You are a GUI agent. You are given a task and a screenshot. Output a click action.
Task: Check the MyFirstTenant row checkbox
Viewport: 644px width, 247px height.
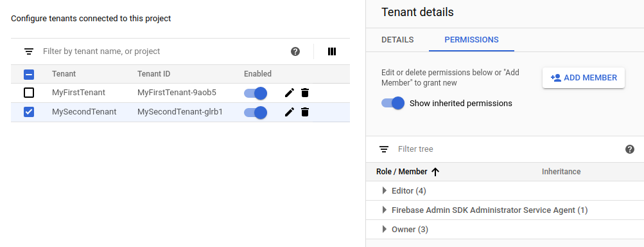coord(29,93)
